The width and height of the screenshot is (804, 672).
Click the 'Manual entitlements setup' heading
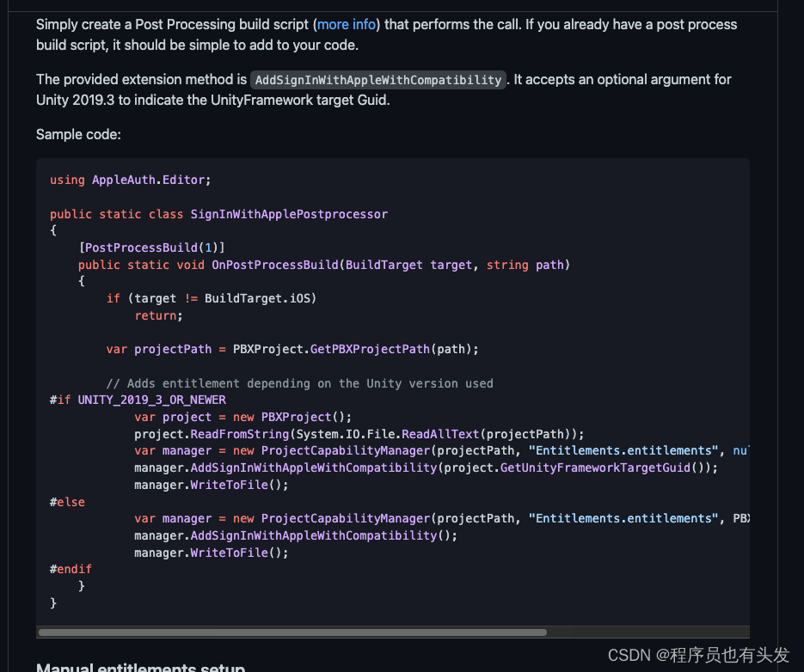point(140,668)
